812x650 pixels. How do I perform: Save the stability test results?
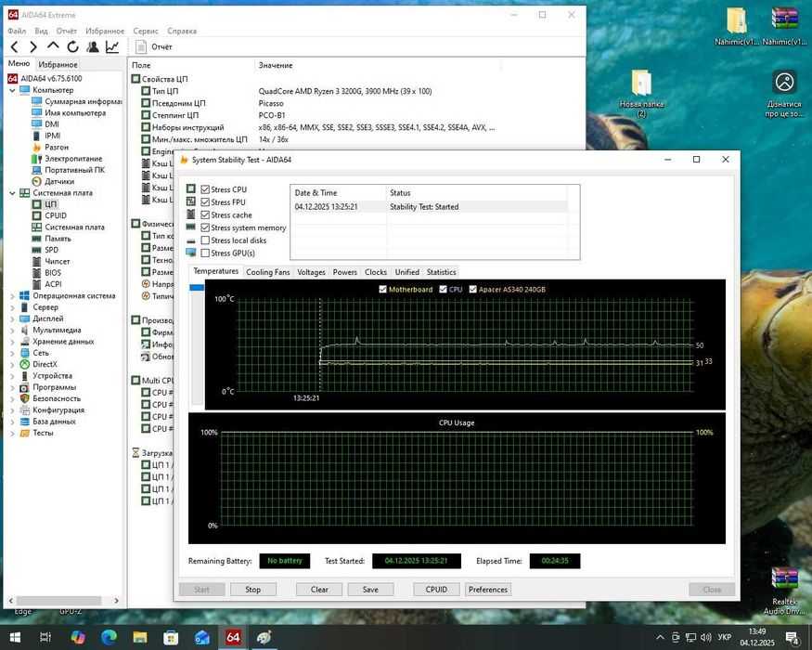(370, 590)
